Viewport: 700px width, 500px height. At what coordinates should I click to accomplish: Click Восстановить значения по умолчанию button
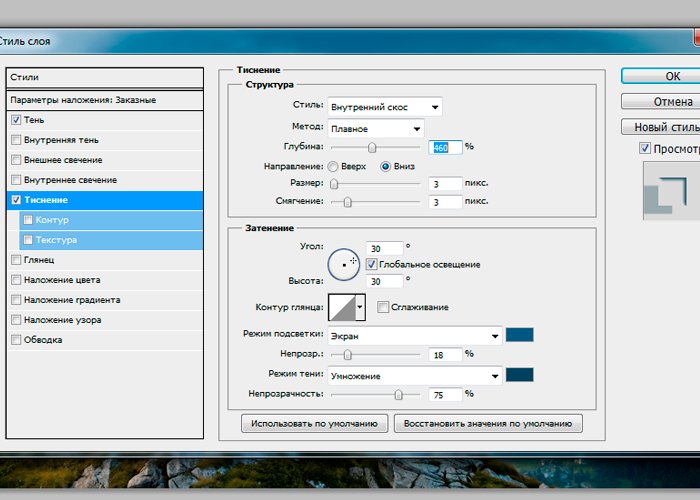coord(488,424)
